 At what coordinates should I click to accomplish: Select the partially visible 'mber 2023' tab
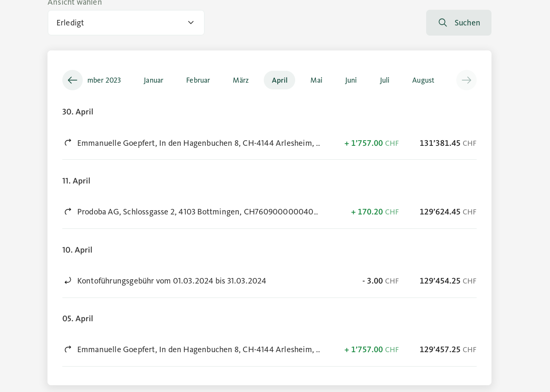tap(104, 80)
